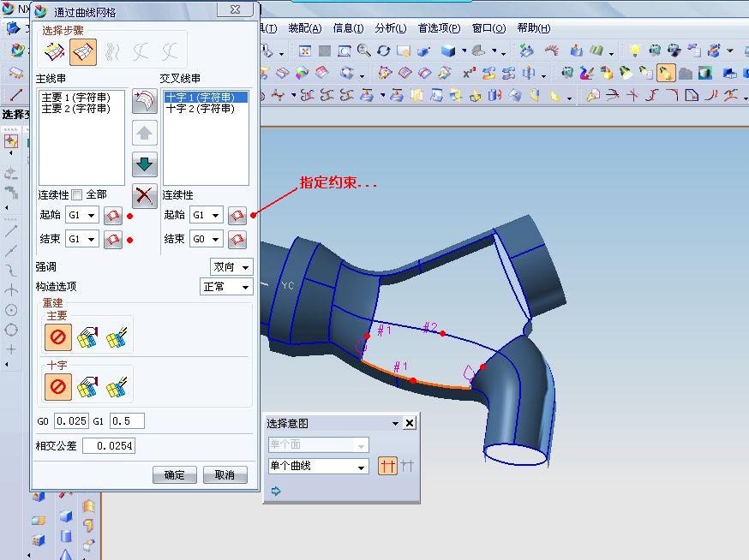Click the red line tool icon top-left
The width and height of the screenshot is (749, 560).
15,94
